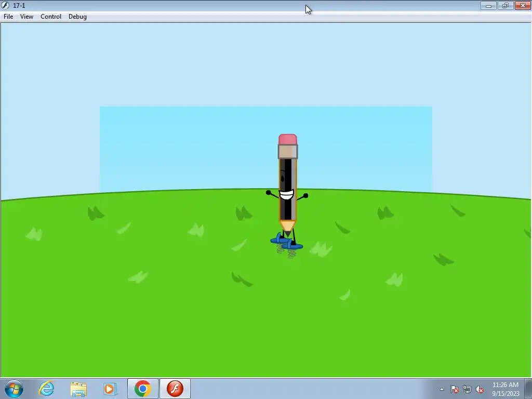Open Action Center flag icon
Image resolution: width=532 pixels, height=399 pixels.
454,389
